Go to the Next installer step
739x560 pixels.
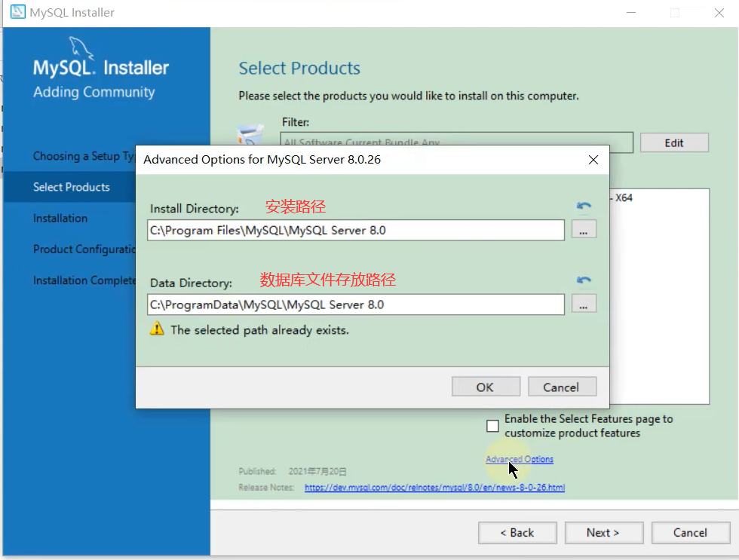pyautogui.click(x=603, y=532)
